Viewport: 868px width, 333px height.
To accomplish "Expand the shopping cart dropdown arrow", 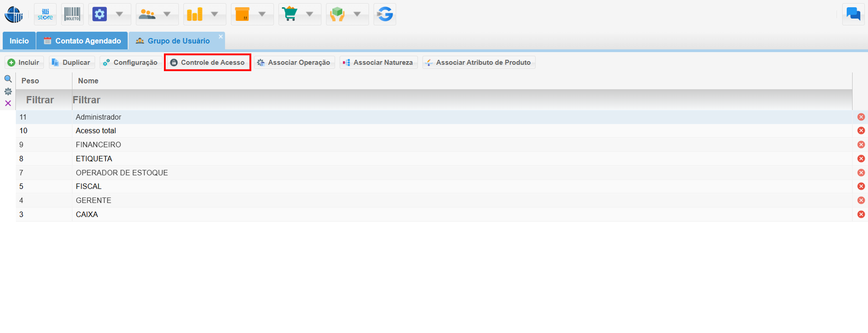I will (x=310, y=14).
